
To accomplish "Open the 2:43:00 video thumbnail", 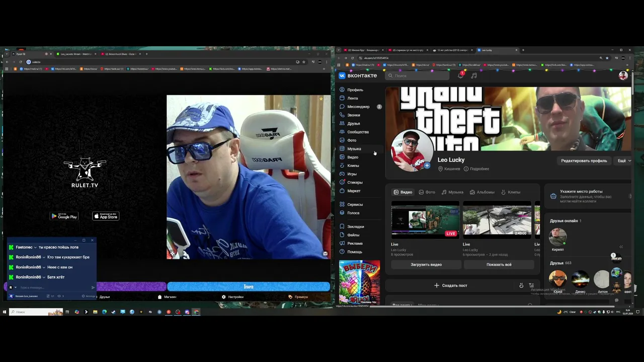I will point(497,220).
